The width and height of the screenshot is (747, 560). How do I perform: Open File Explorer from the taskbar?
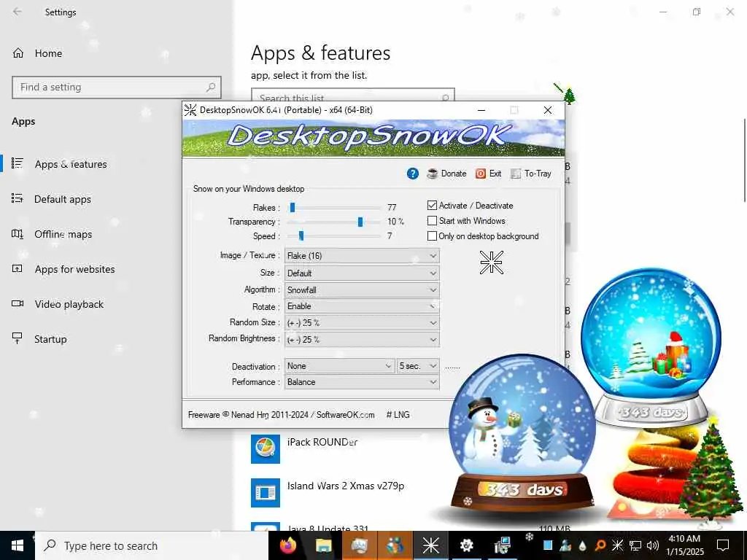[x=323, y=545]
